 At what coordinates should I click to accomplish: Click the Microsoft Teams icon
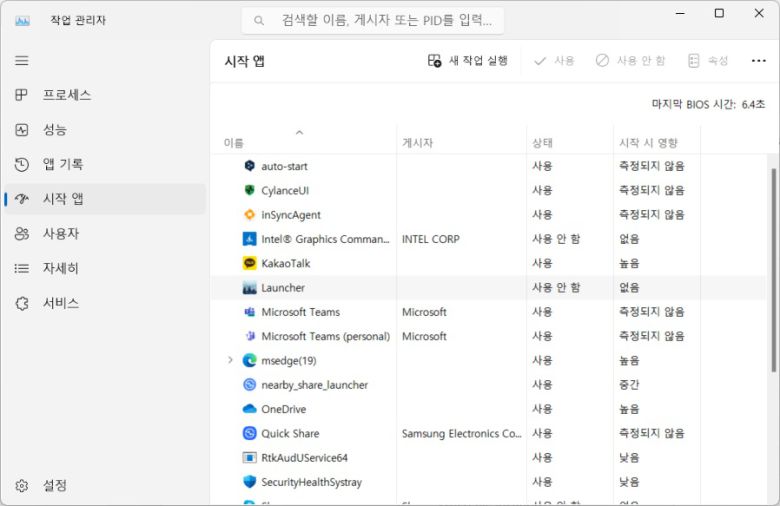250,311
